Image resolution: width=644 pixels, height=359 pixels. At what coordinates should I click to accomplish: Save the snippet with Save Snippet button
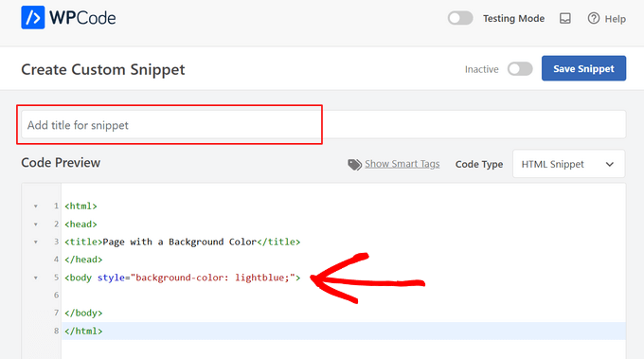coord(583,68)
